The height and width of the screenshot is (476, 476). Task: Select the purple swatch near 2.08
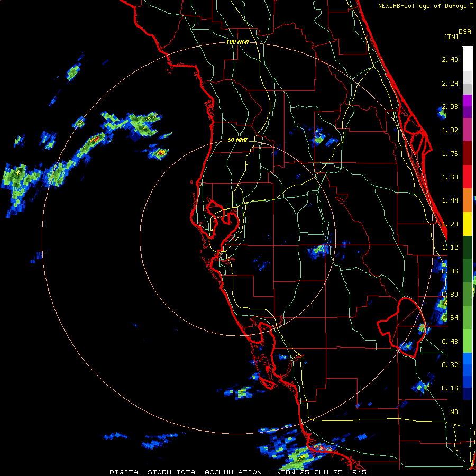(467, 112)
